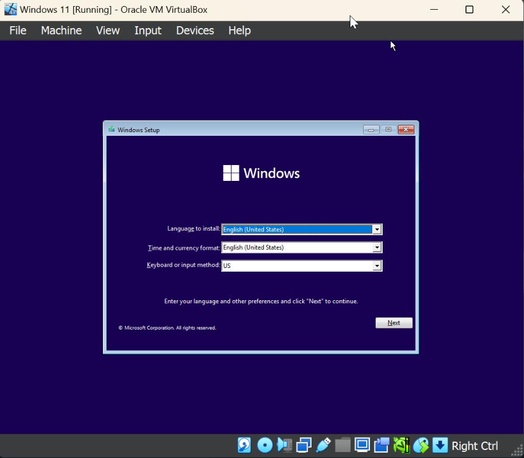
Task: Select the Time and currency format field
Action: [x=302, y=247]
